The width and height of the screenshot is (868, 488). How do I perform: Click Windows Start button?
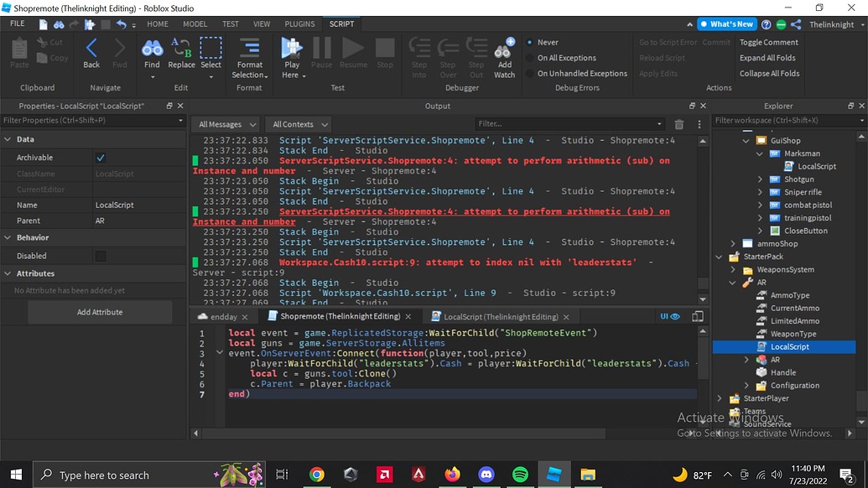click(x=16, y=475)
